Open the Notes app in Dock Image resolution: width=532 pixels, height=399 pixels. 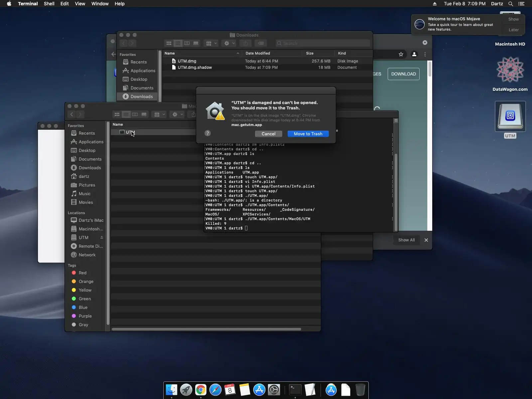245,390
